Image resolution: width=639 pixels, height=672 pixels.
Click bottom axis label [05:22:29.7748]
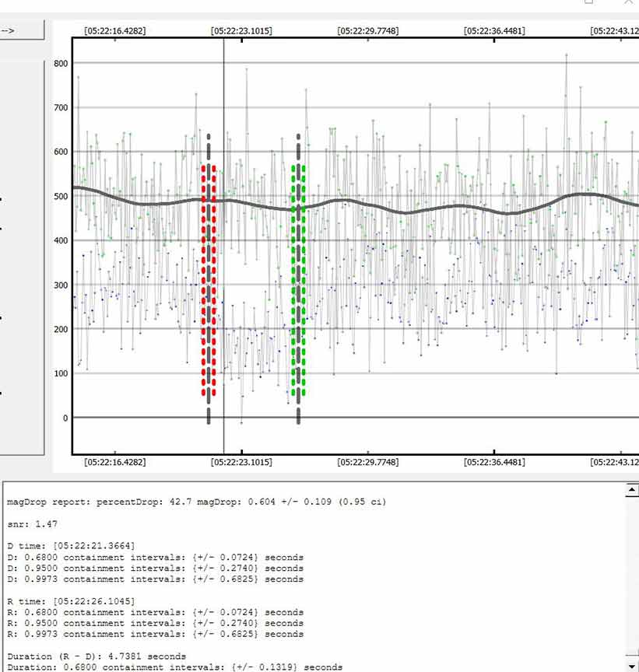point(368,462)
